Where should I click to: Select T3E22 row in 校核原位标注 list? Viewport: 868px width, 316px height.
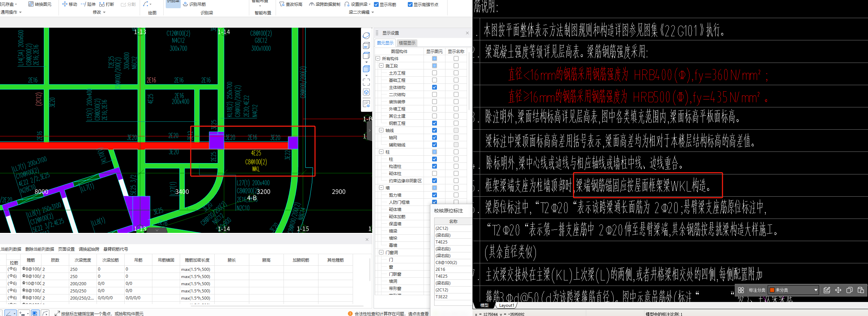point(453,297)
